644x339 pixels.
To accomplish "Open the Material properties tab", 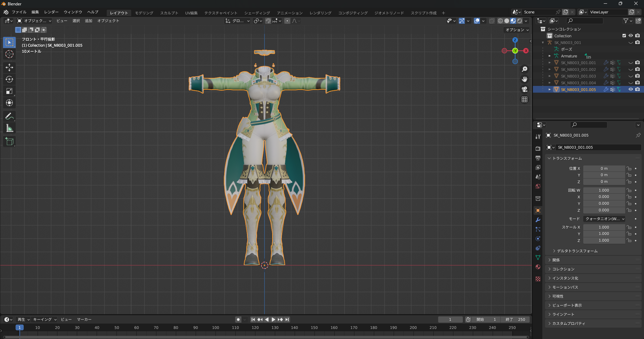I will pyautogui.click(x=538, y=267).
